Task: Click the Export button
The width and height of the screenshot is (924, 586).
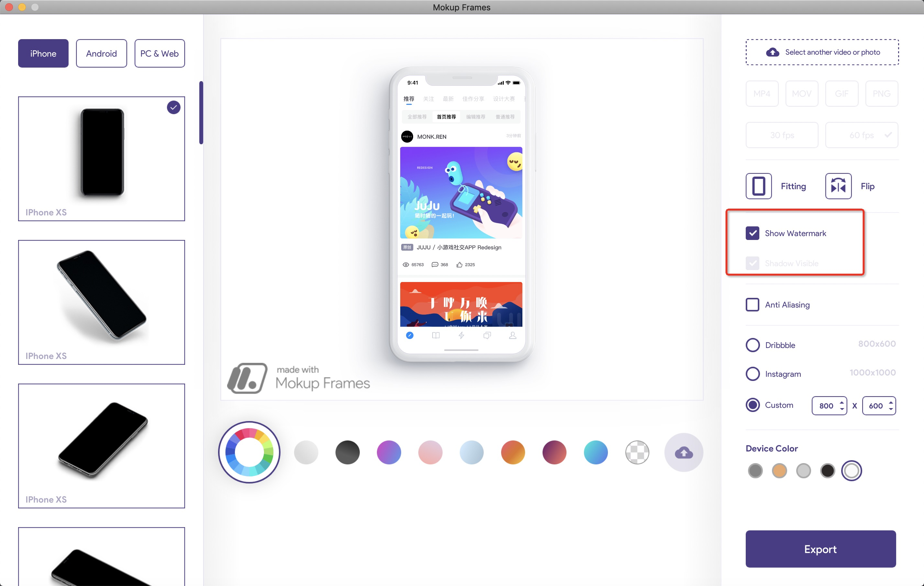Action: (820, 549)
